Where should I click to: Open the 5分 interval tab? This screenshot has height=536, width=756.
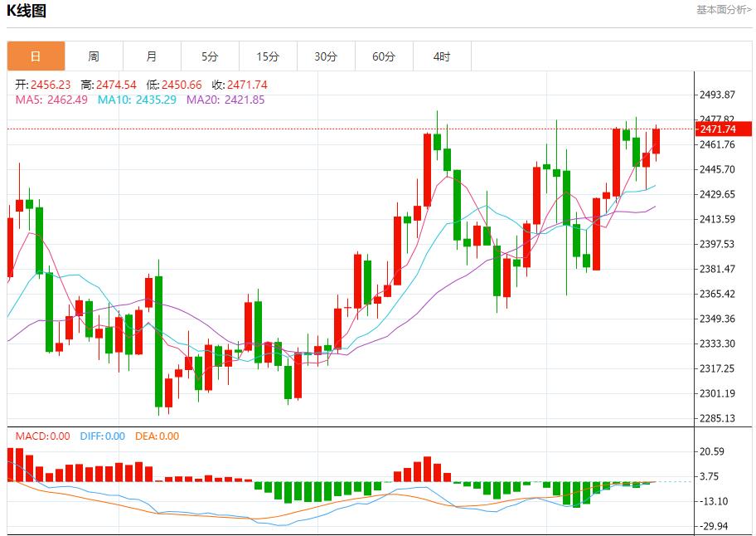tap(210, 56)
